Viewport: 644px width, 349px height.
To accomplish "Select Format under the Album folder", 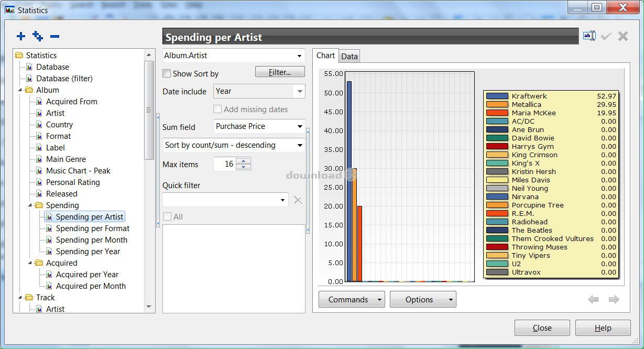I will coord(59,136).
